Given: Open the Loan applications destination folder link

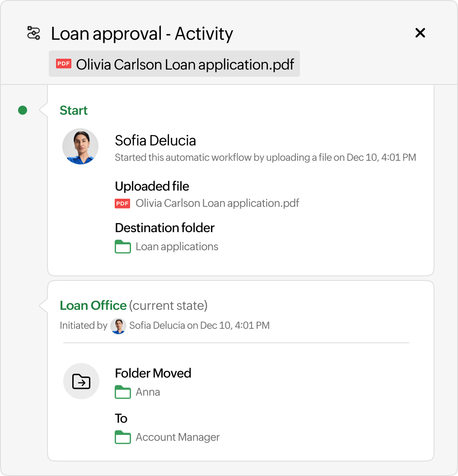Looking at the screenshot, I should point(176,247).
